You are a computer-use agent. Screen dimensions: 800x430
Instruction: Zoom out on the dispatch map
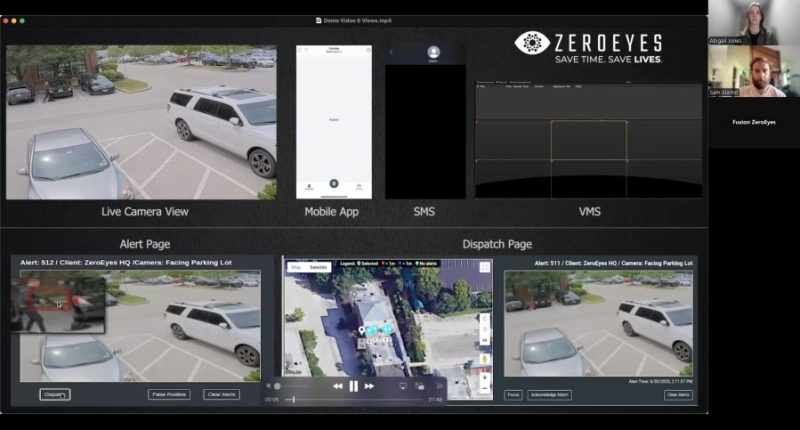click(485, 389)
